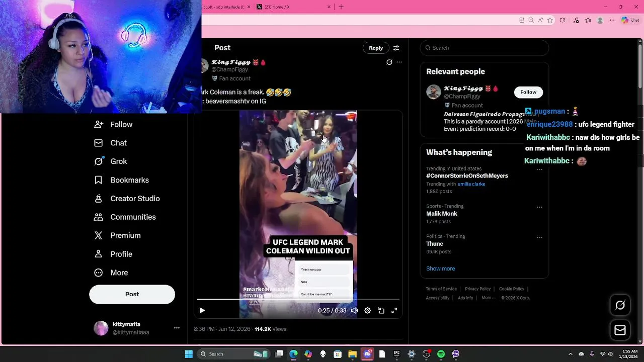Viewport: 644px width, 362px height.
Task: Click Show more under What's happening
Action: tap(440, 268)
